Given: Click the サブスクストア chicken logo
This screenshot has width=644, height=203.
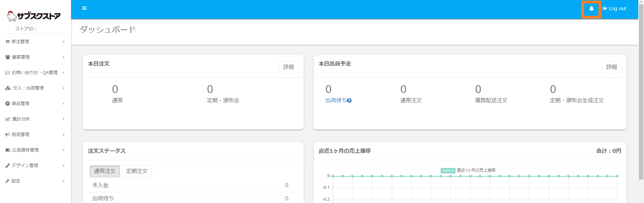Looking at the screenshot, I should (33, 16).
